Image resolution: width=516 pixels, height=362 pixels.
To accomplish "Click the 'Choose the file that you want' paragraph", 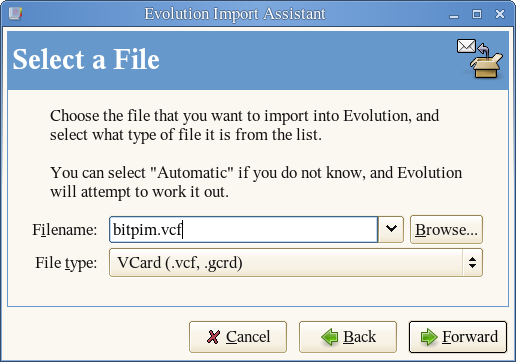I will [x=244, y=125].
